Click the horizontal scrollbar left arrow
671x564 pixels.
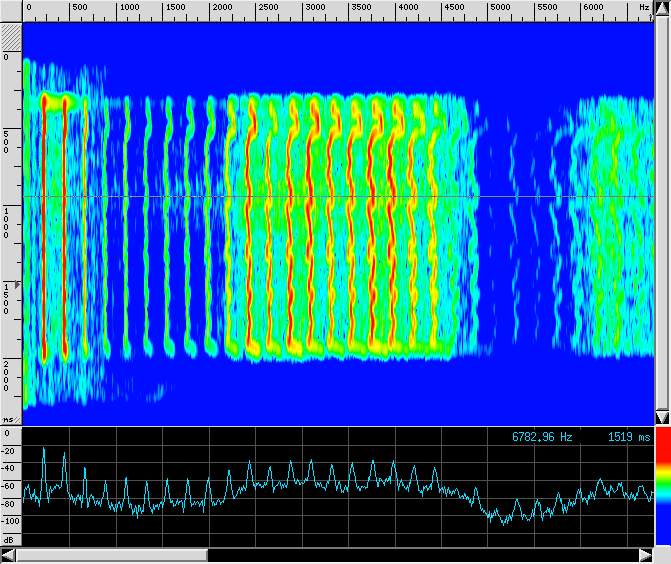coord(9,555)
